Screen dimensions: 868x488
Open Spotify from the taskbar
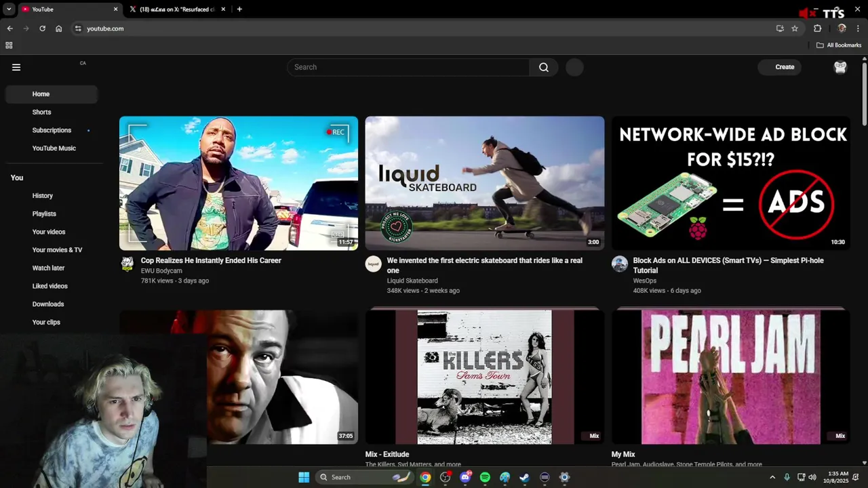coord(485,477)
